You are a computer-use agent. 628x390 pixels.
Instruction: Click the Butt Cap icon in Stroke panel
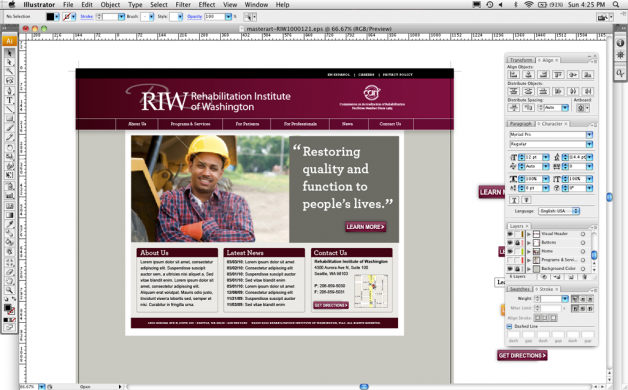pyautogui.click(x=575, y=299)
